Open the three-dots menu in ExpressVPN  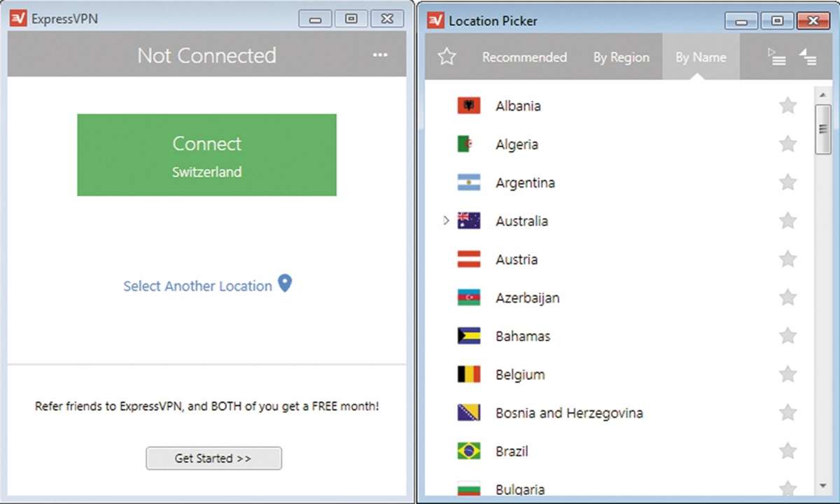[380, 55]
